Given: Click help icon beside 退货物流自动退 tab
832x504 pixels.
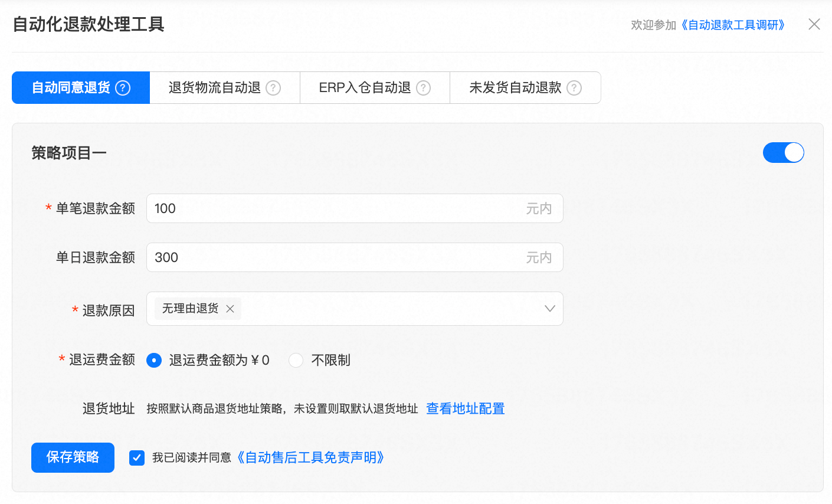Looking at the screenshot, I should click(x=273, y=88).
